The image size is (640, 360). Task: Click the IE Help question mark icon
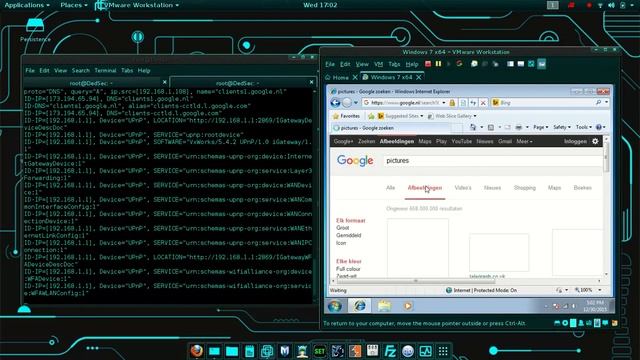tap(599, 127)
